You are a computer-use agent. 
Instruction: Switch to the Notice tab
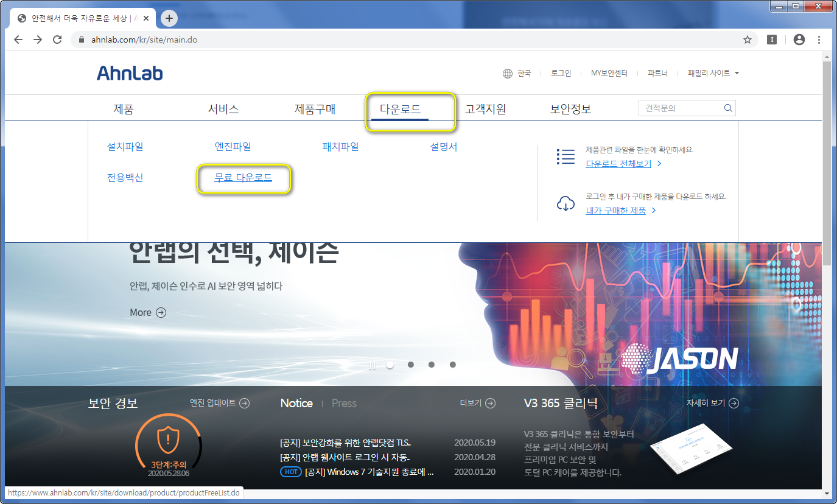(x=296, y=403)
